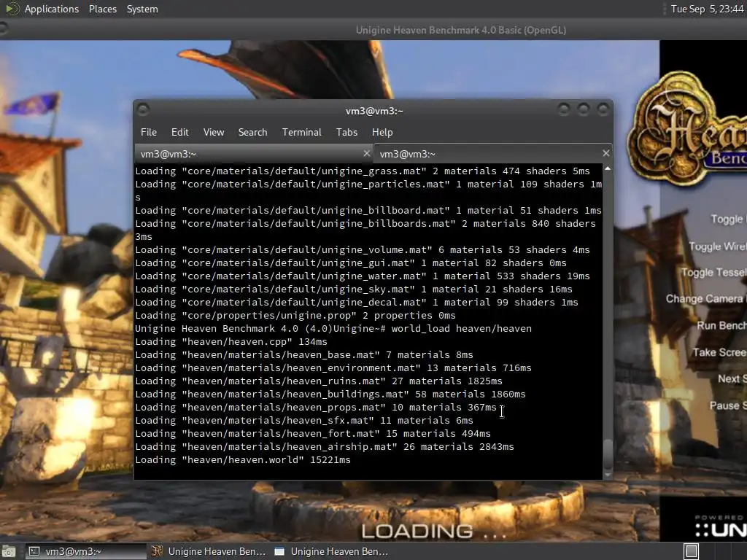This screenshot has height=560, width=747.
Task: Click the heaven_fort.mat 494ms line
Action: (312, 434)
